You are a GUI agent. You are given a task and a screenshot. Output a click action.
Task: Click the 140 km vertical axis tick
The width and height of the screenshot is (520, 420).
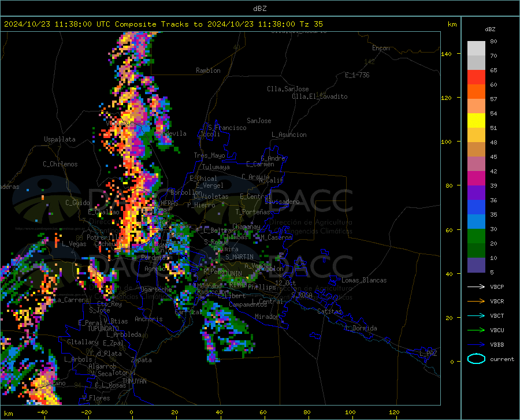point(447,54)
